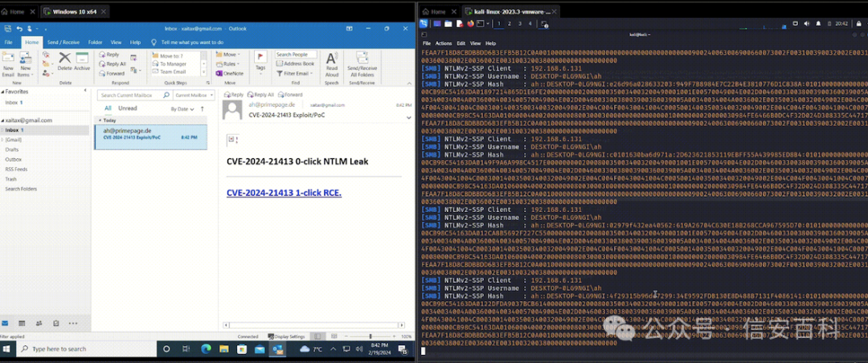Open File Explorer from taskbar
This screenshot has width=868, height=363.
click(x=223, y=349)
